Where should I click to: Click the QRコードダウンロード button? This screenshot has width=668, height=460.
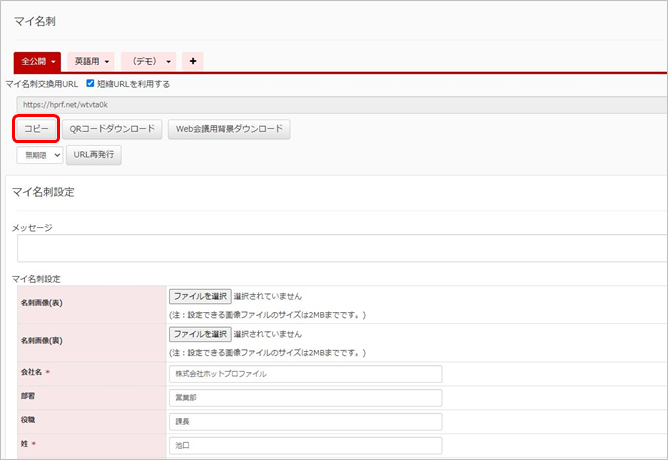pyautogui.click(x=112, y=129)
